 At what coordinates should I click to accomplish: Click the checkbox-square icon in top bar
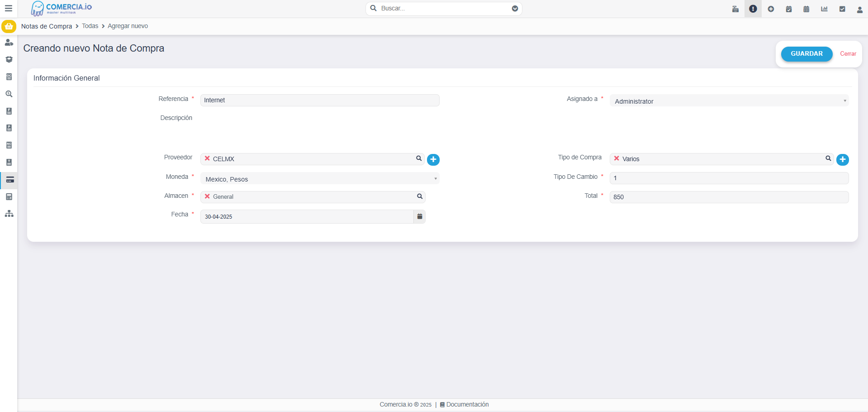pyautogui.click(x=842, y=9)
